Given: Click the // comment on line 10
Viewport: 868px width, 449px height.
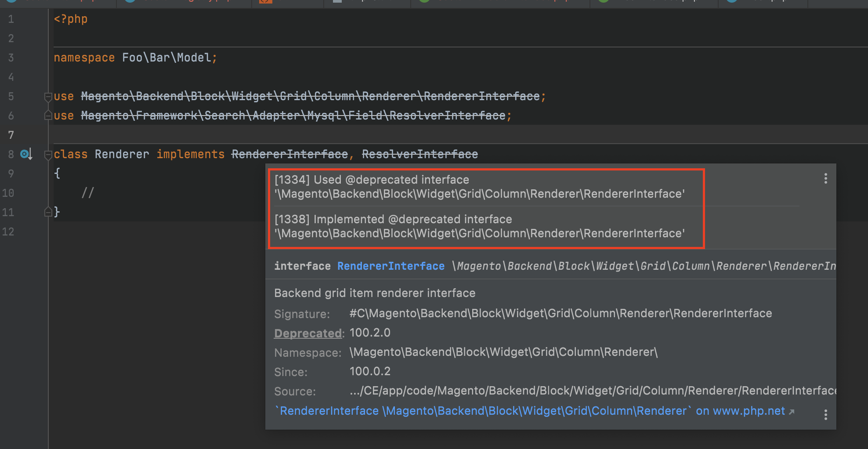Looking at the screenshot, I should (88, 192).
